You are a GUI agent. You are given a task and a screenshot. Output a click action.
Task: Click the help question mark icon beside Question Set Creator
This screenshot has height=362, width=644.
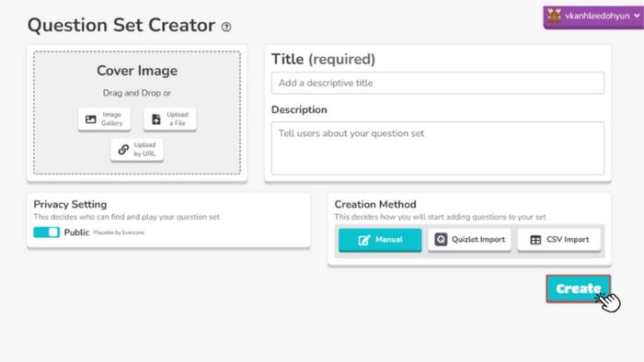point(226,27)
